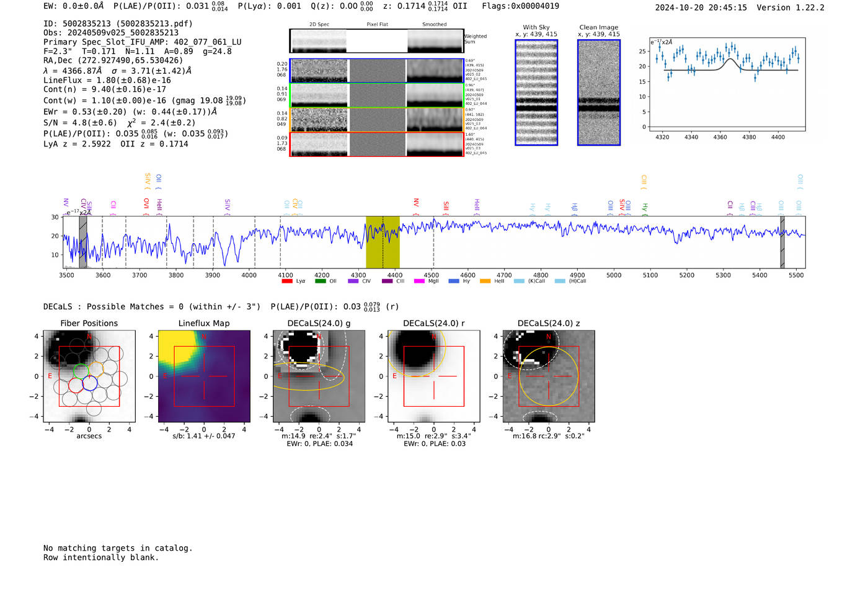The width and height of the screenshot is (868, 591).
Task: Click the 'EW: 0.0±0.0Å' header value
Action: tap(74, 6)
